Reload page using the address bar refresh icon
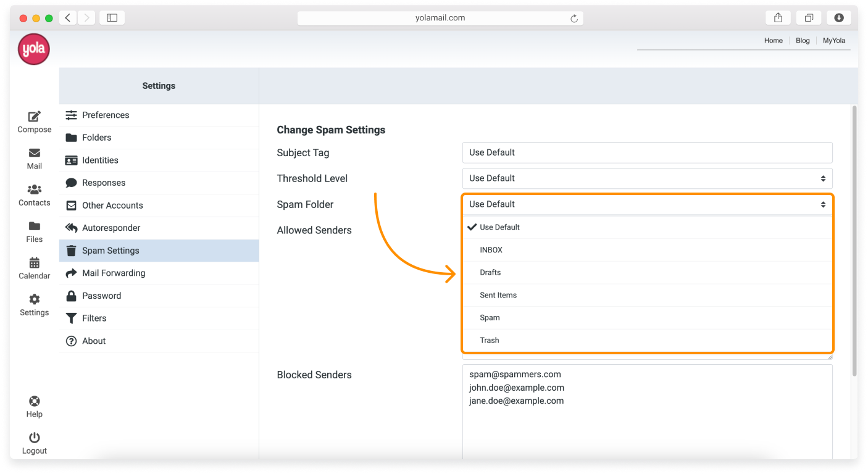Image resolution: width=868 pixels, height=474 pixels. (574, 19)
